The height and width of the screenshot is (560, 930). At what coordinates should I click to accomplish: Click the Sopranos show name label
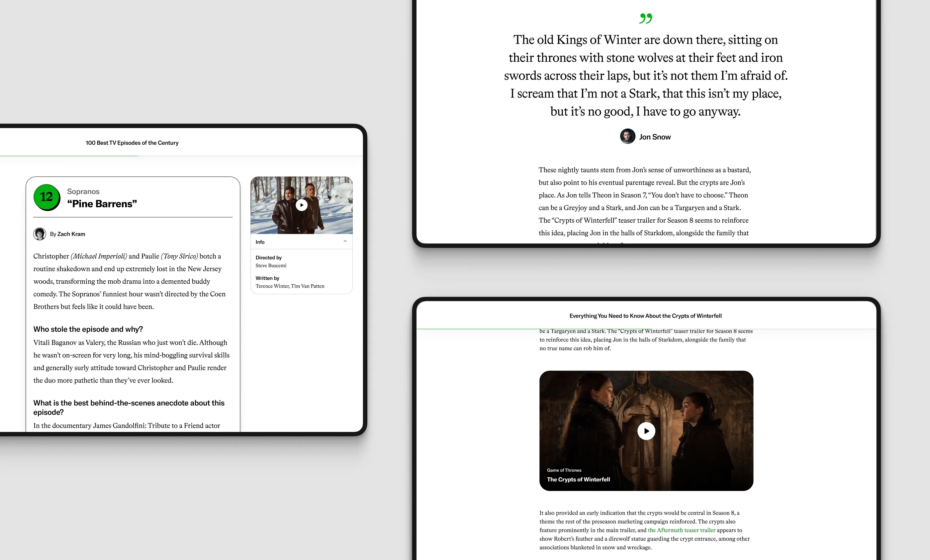pos(83,191)
